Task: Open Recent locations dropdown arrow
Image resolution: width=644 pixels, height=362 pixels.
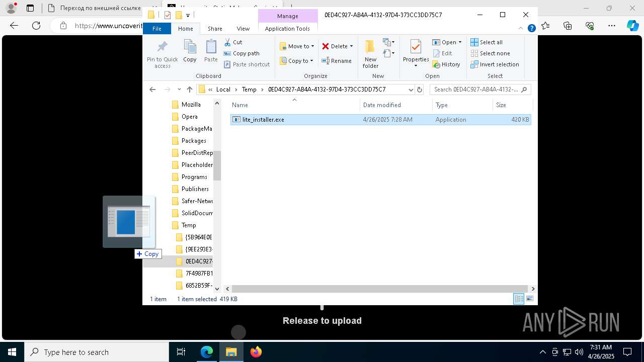Action: pos(179,89)
